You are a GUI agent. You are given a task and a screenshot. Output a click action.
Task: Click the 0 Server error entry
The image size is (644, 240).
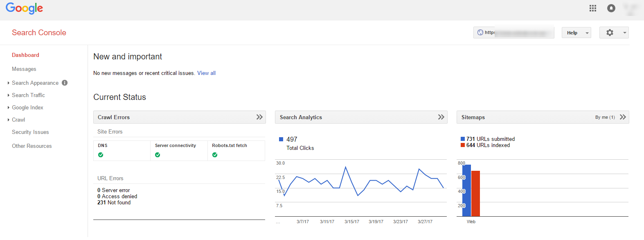pyautogui.click(x=114, y=190)
